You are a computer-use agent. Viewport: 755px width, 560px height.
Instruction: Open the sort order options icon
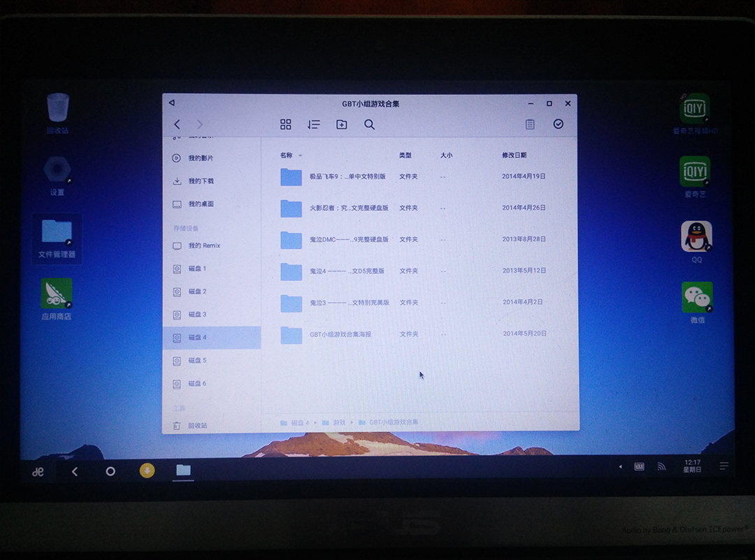(313, 124)
